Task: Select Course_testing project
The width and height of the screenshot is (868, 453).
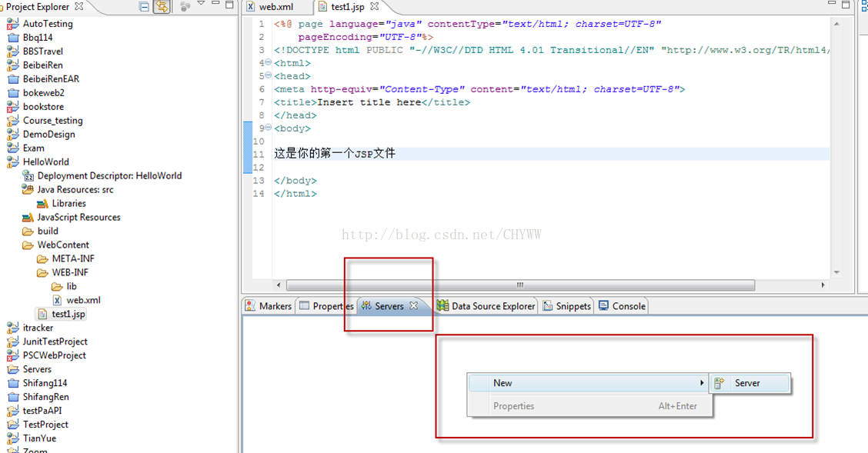Action: 52,121
